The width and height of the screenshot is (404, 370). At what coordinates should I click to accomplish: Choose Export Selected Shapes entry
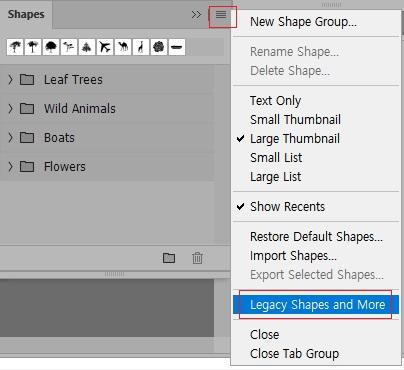click(x=317, y=275)
